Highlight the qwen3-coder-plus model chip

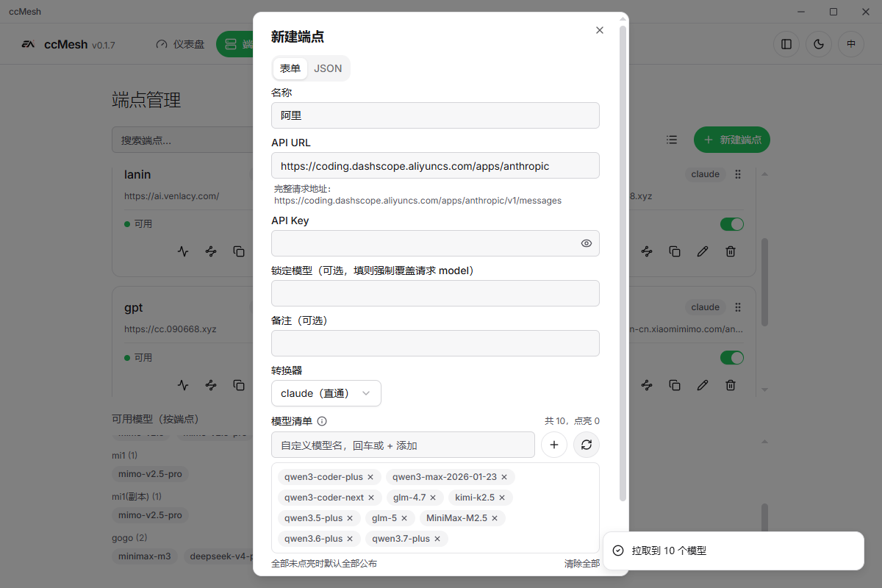click(323, 477)
